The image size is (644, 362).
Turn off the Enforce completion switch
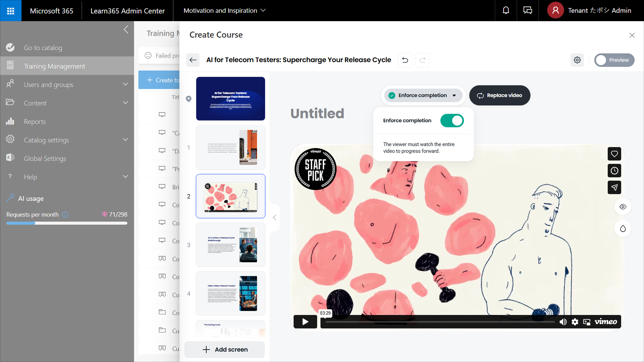tap(452, 121)
